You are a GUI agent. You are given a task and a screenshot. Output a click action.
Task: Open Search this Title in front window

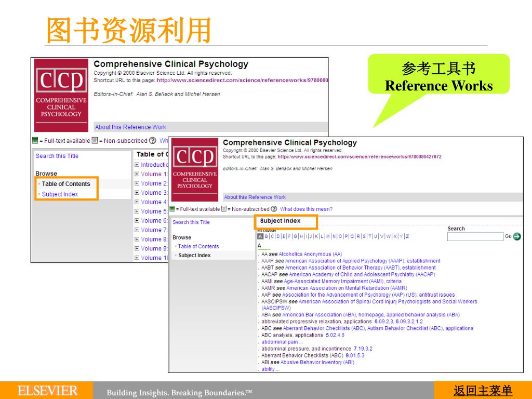tap(191, 222)
